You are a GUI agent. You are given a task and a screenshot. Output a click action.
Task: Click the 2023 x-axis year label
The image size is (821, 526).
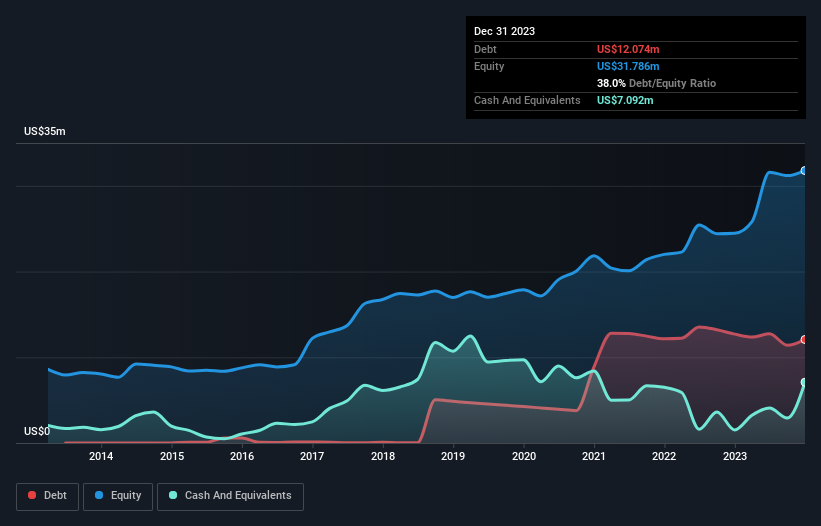click(x=735, y=457)
